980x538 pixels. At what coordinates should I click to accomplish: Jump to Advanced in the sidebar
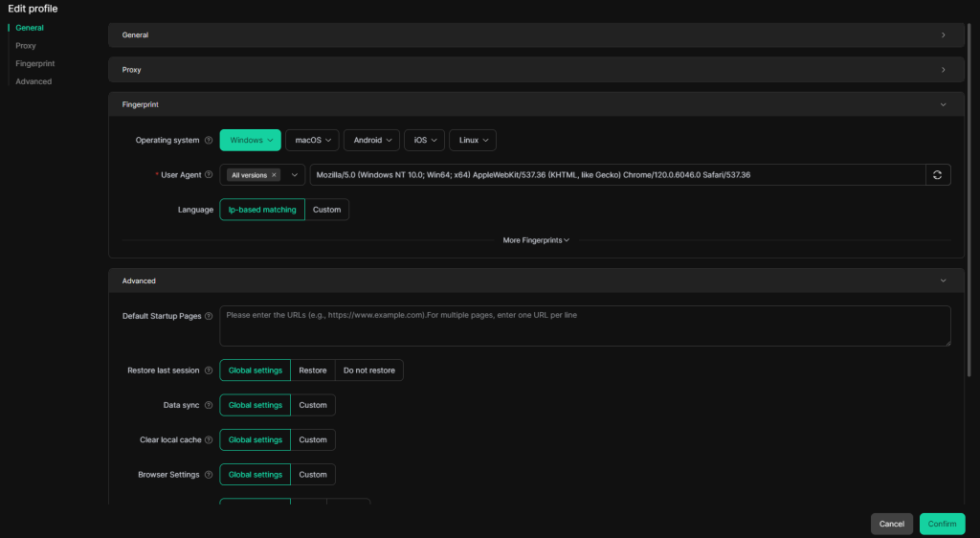tap(33, 81)
